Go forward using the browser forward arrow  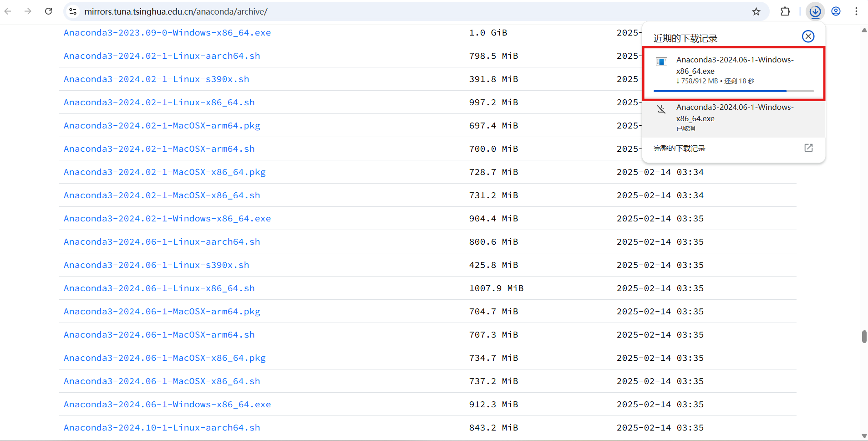coord(28,11)
